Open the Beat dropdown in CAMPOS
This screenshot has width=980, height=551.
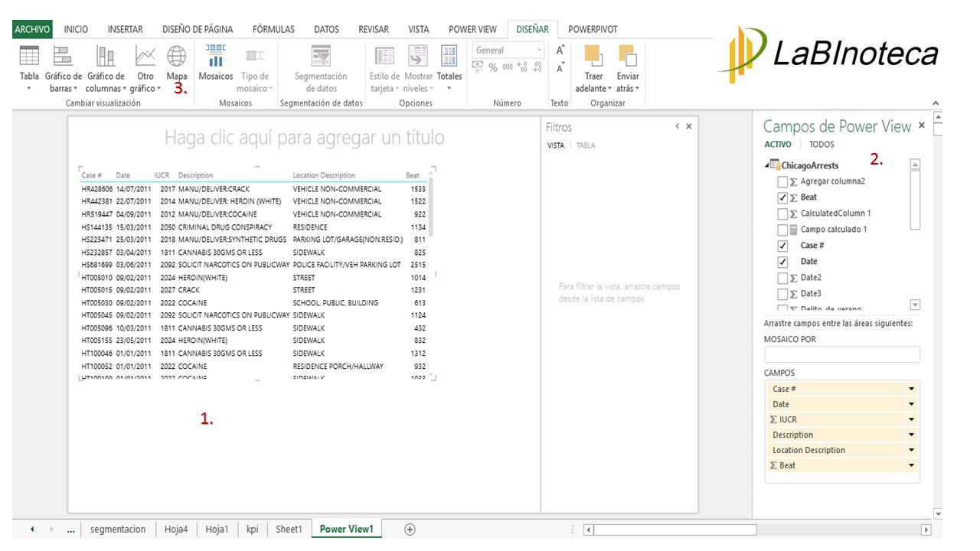pyautogui.click(x=911, y=465)
